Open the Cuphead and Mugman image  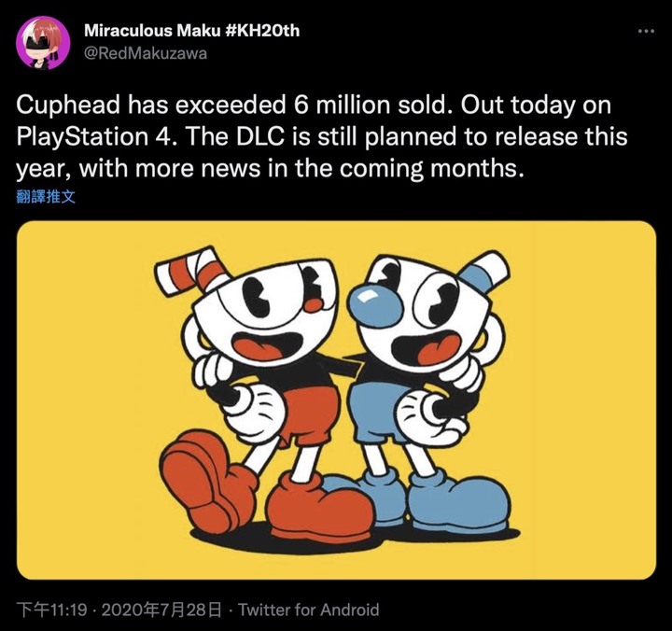[x=336, y=400]
